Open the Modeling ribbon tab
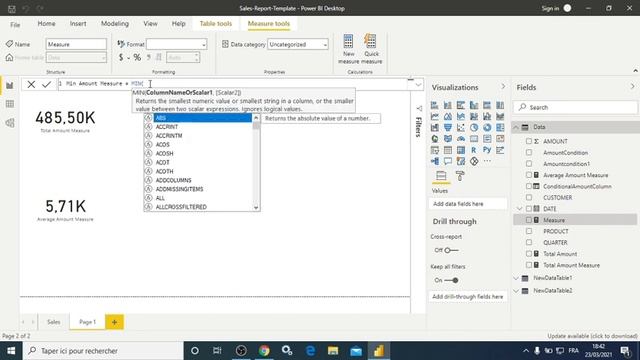The height and width of the screenshot is (360, 640). (x=115, y=24)
